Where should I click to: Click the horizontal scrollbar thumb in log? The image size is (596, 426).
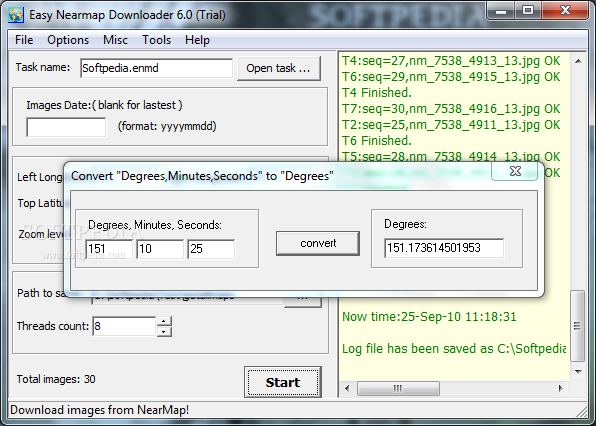(398, 388)
